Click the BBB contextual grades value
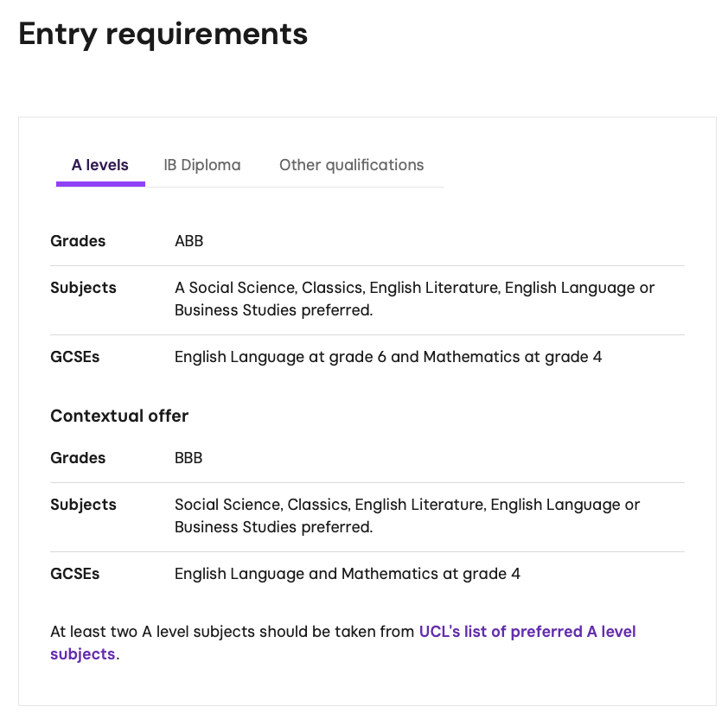Viewport: 728px width, 719px height. pyautogui.click(x=188, y=458)
